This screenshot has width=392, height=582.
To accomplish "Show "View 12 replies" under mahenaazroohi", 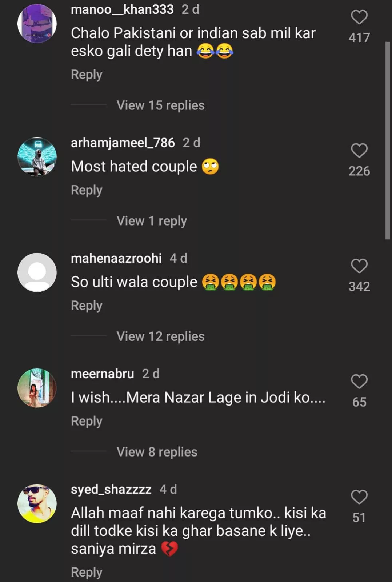I will point(160,336).
